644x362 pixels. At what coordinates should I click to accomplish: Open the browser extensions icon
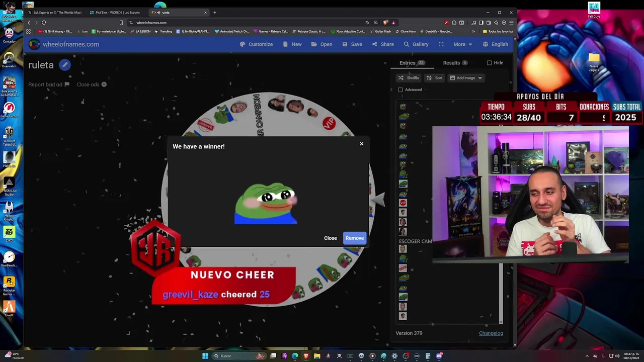click(x=454, y=23)
